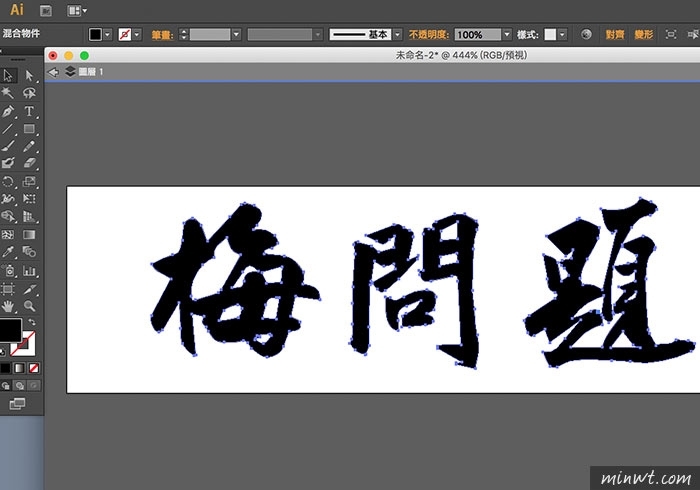Pick the Magic Wand tool

pos(8,93)
